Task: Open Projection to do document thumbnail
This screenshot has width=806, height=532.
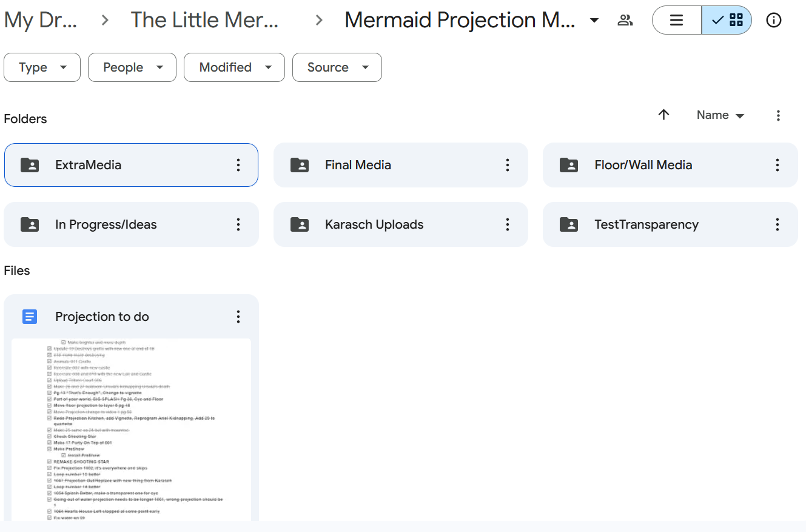Action: pyautogui.click(x=132, y=429)
